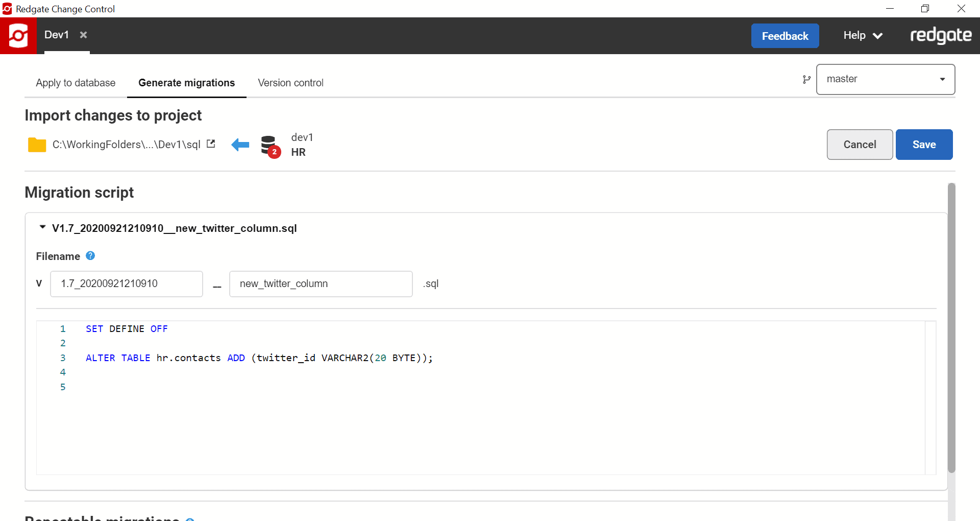Click the blue import arrow icon

(x=240, y=145)
